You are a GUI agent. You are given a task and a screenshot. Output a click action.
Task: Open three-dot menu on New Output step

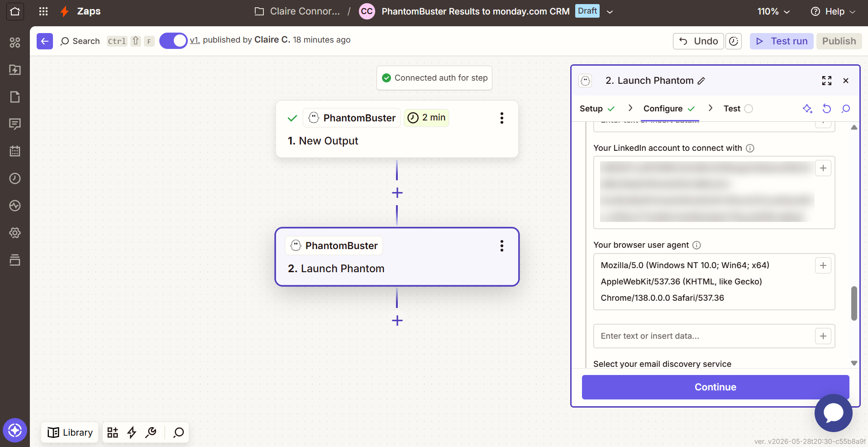(x=502, y=118)
